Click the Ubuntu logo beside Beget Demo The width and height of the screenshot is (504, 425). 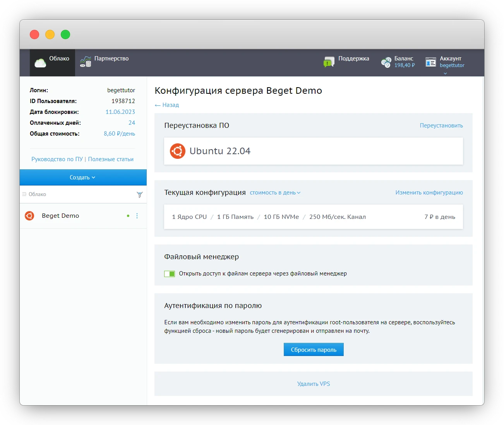[x=29, y=216]
